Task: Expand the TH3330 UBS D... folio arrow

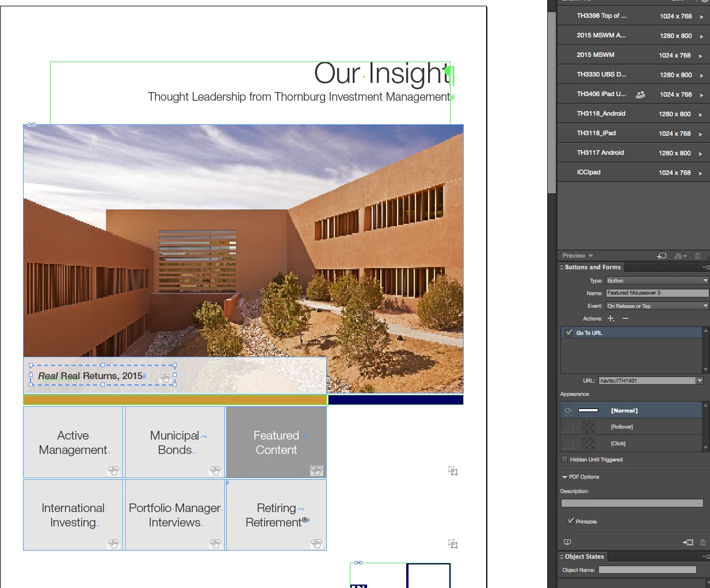Action: (701, 75)
